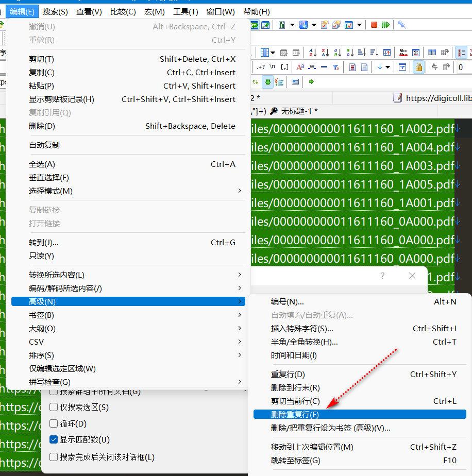472x476 pixels.
Task: Expand the 书签(B) submenu
Action: (x=128, y=315)
